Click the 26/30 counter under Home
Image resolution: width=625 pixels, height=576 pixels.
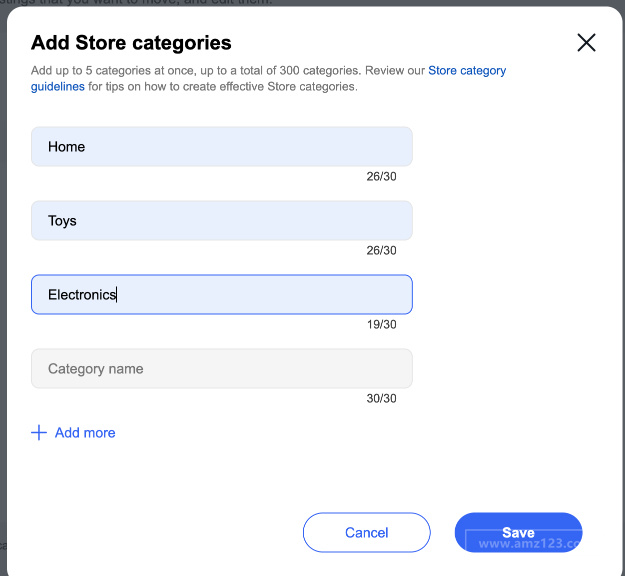(x=381, y=177)
